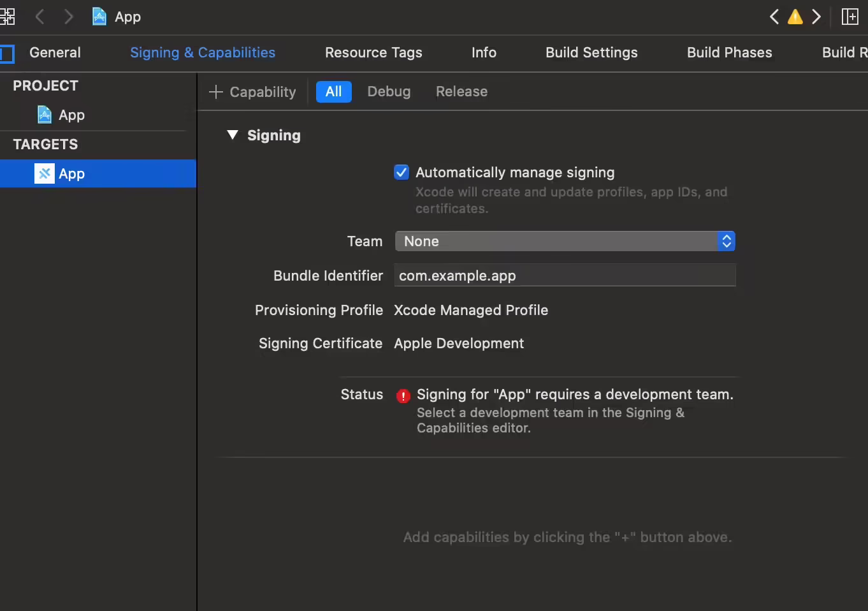Filter by Release configuration
Screen dimensions: 868x611
[x=461, y=92]
